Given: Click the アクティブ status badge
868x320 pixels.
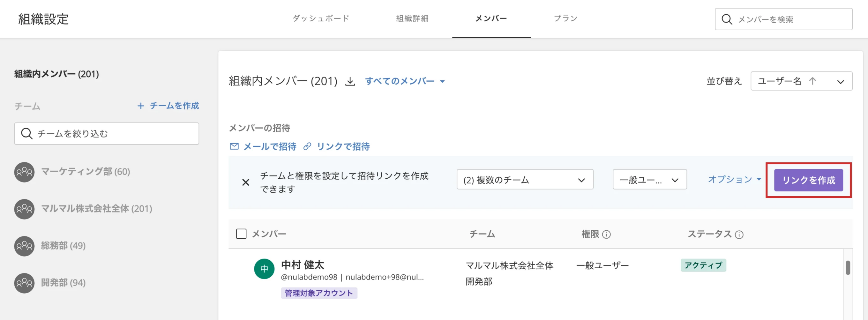Looking at the screenshot, I should (x=703, y=265).
